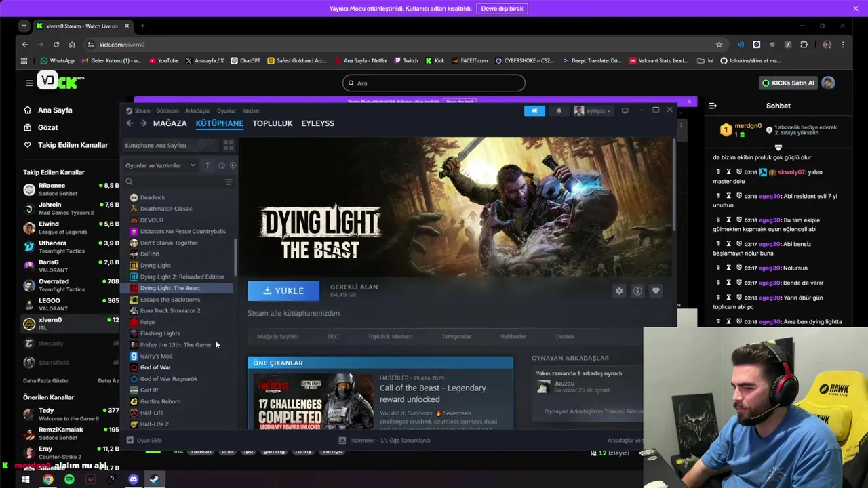
Task: Open Steam menu in Steam window
Action: click(x=138, y=110)
